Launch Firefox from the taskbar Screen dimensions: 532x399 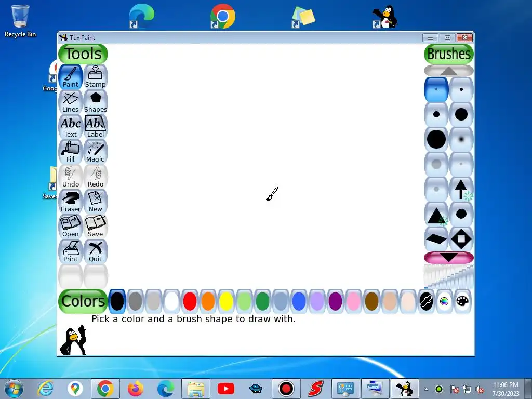point(136,389)
